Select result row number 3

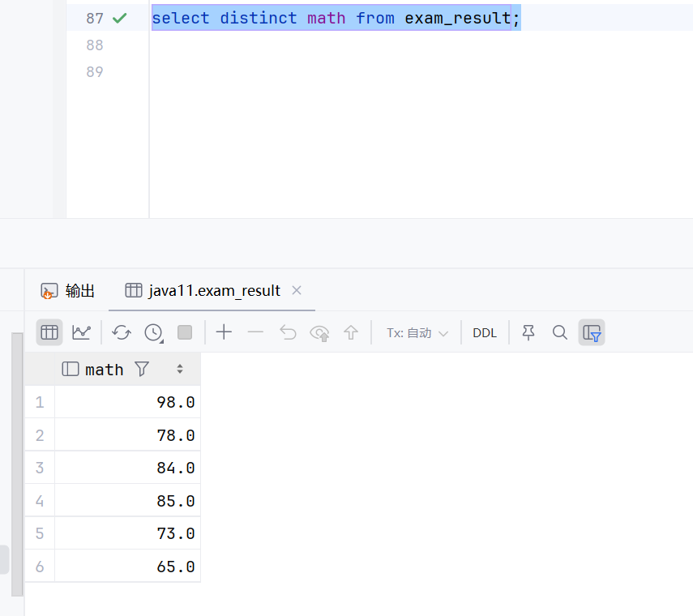pos(40,468)
